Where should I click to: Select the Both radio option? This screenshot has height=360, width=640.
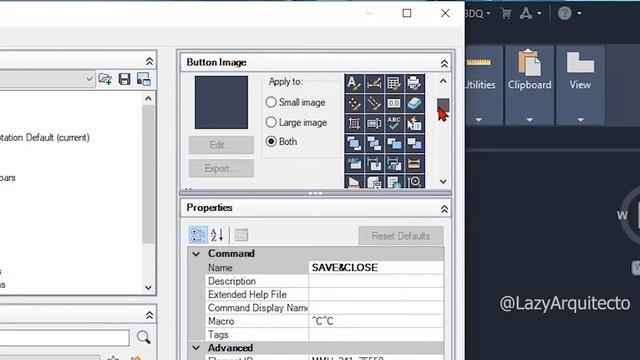271,141
